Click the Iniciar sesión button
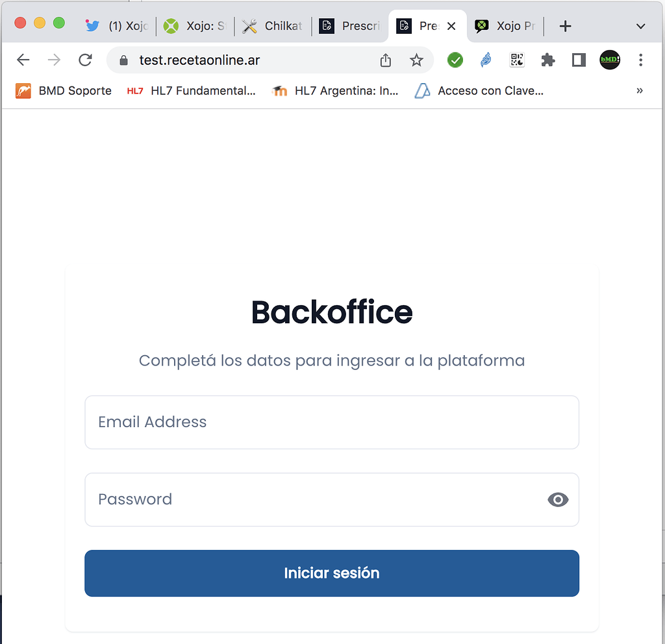Image resolution: width=665 pixels, height=644 pixels. click(332, 573)
